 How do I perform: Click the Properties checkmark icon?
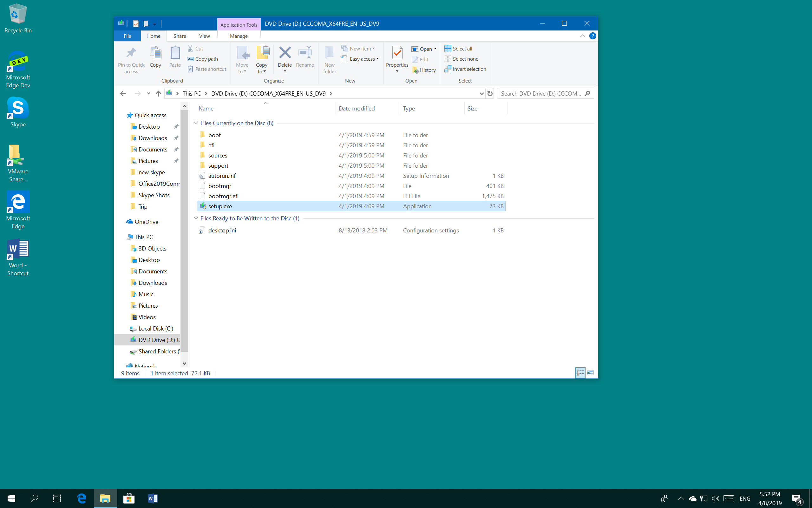pos(397,53)
